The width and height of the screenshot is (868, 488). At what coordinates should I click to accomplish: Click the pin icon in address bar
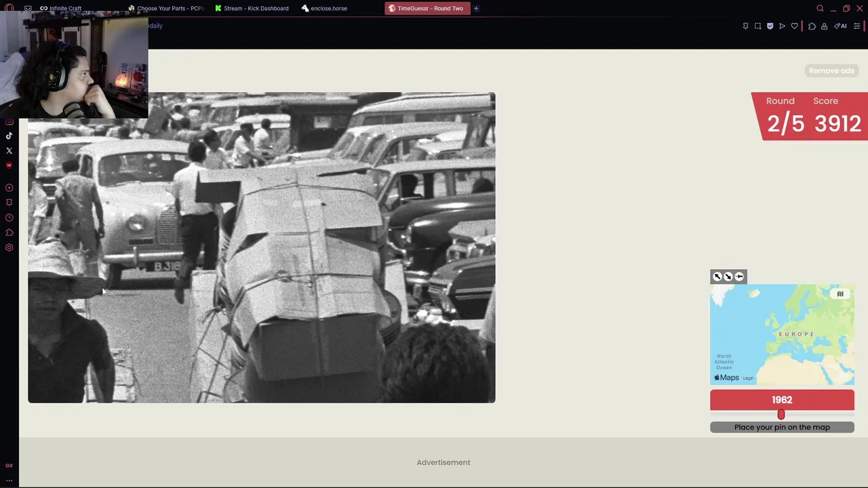pyautogui.click(x=745, y=26)
